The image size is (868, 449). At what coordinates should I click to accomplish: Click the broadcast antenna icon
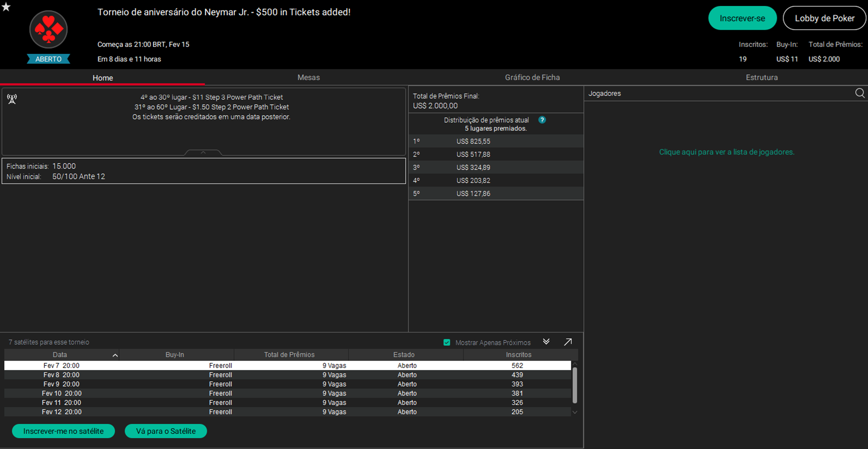[12, 99]
